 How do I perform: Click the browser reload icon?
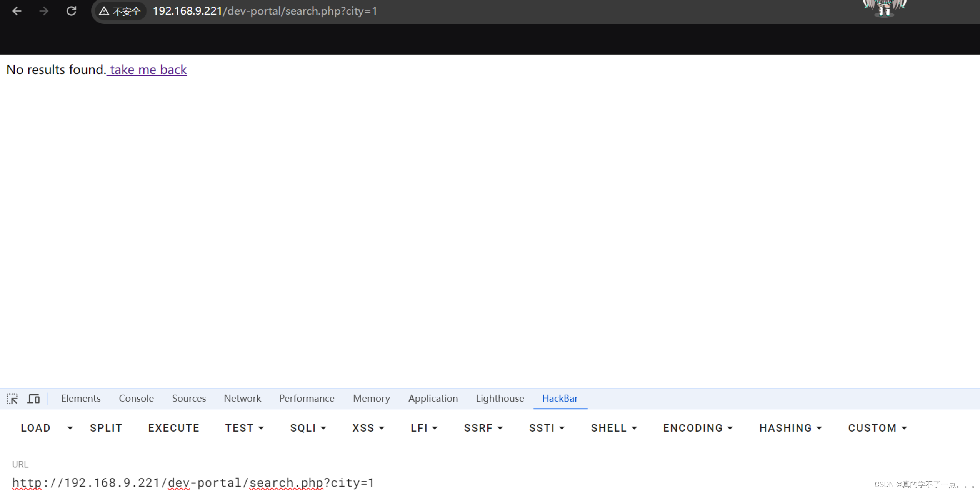71,11
